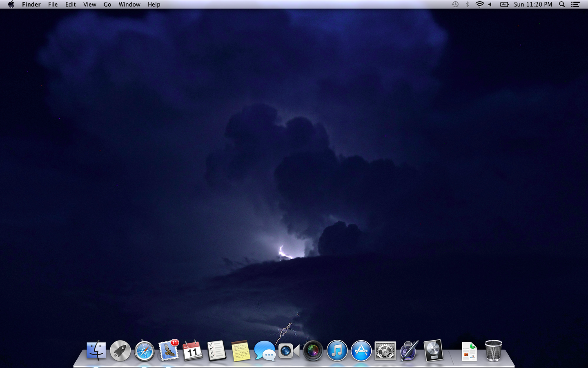588x368 pixels.
Task: Launch Logic Pro platinum disc icon
Action: [x=433, y=350]
